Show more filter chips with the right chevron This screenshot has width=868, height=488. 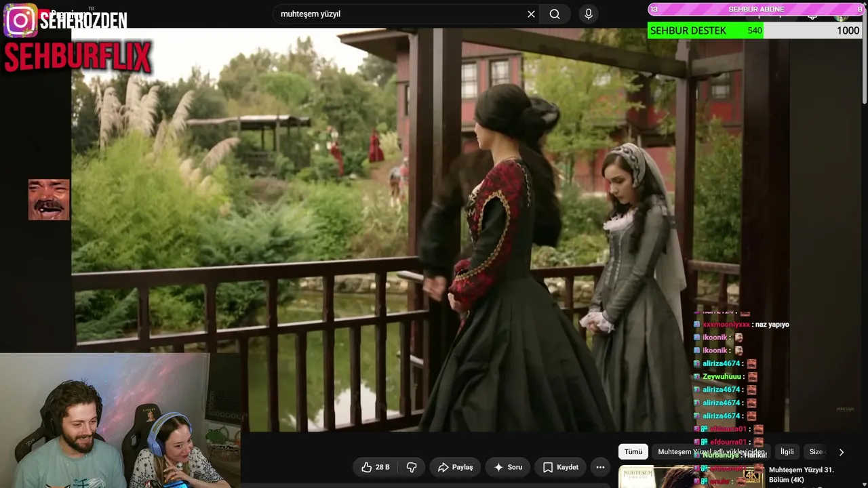[842, 452]
